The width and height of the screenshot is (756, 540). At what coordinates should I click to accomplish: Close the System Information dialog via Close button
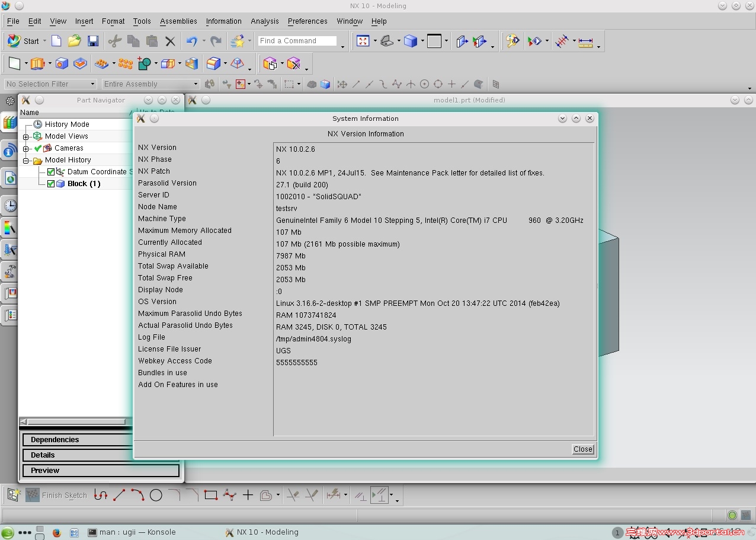coord(582,449)
